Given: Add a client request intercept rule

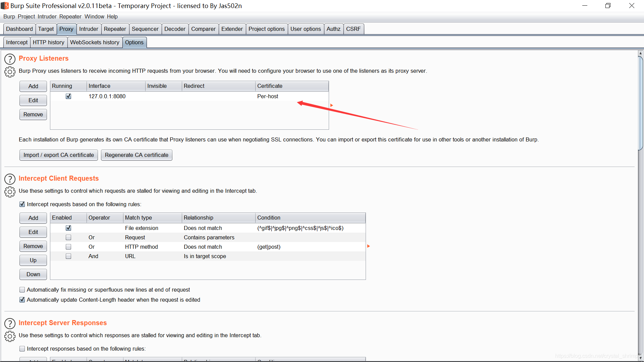Looking at the screenshot, I should (x=33, y=218).
